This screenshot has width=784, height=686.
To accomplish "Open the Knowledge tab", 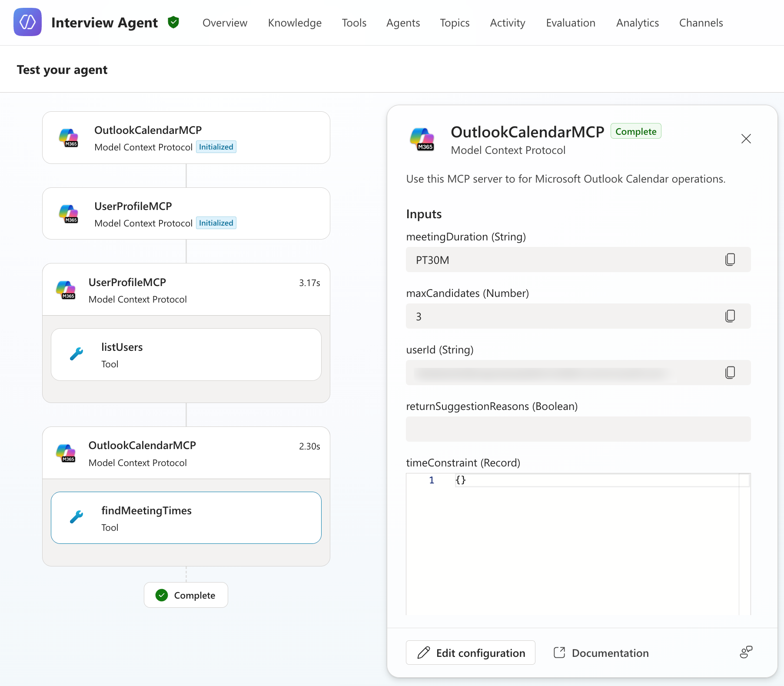I will pos(295,23).
